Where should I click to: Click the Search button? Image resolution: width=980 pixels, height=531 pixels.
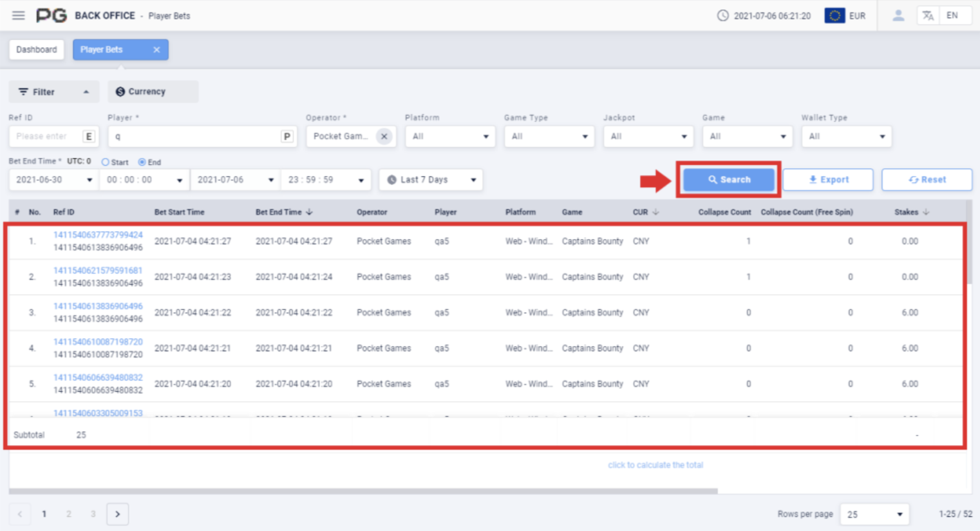[729, 180]
